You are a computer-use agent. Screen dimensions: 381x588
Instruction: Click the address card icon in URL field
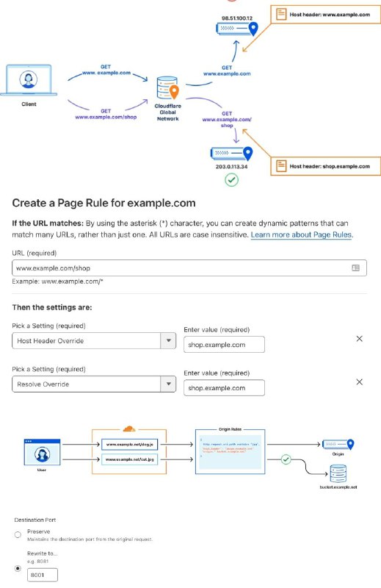pyautogui.click(x=355, y=268)
